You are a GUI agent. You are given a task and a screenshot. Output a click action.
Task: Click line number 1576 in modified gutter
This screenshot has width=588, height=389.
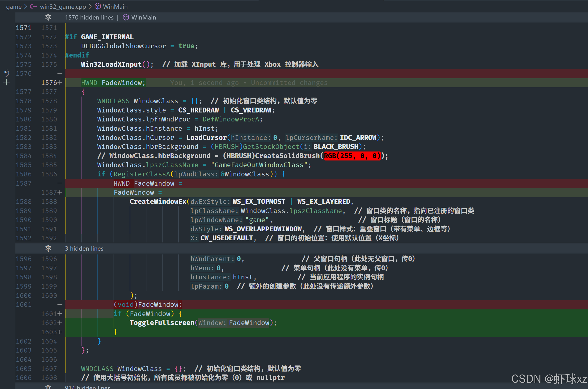[49, 83]
